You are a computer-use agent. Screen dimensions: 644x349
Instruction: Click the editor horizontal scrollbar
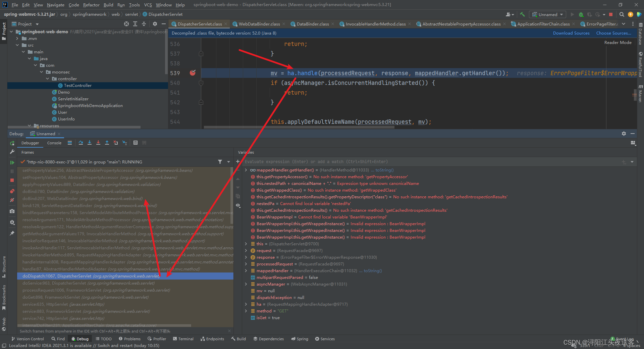tap(299, 127)
